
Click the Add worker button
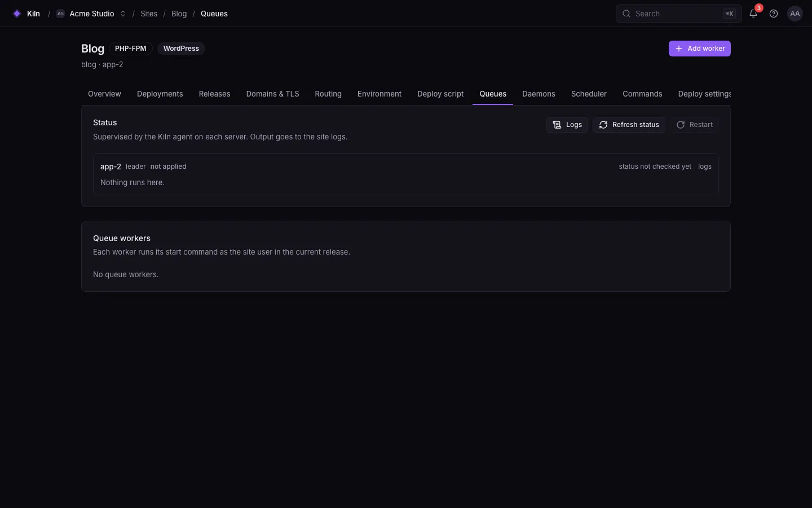pyautogui.click(x=700, y=49)
